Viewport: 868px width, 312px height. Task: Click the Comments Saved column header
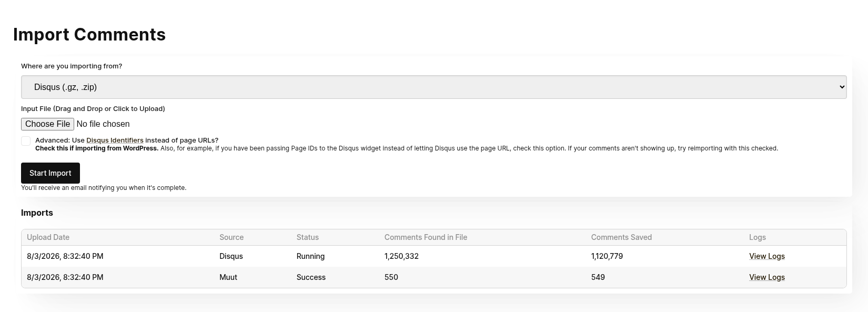point(621,237)
